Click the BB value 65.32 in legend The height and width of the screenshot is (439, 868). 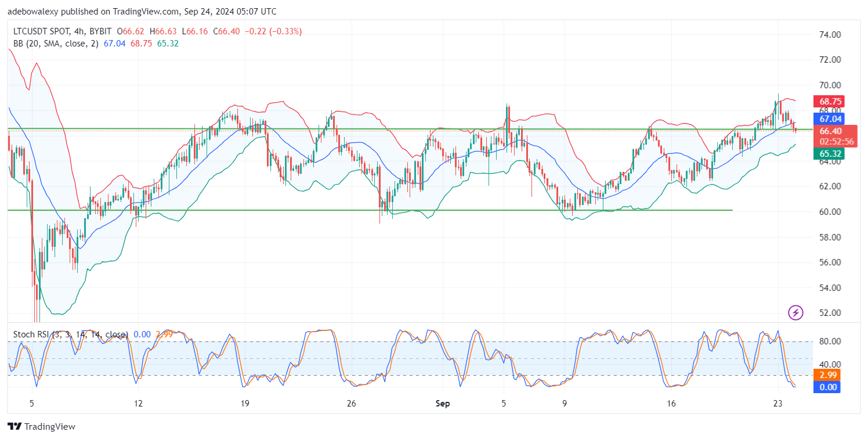[168, 44]
